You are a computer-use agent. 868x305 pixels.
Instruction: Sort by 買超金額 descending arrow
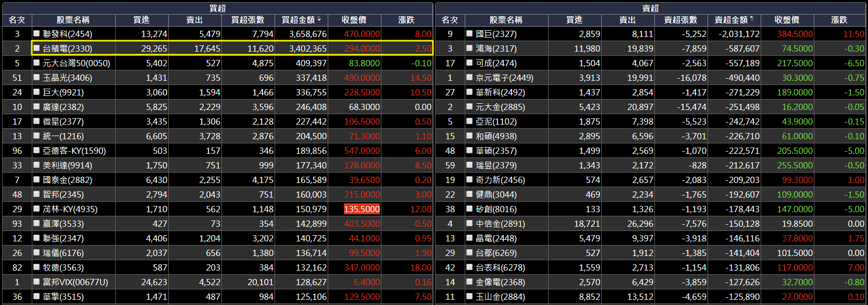click(x=319, y=20)
